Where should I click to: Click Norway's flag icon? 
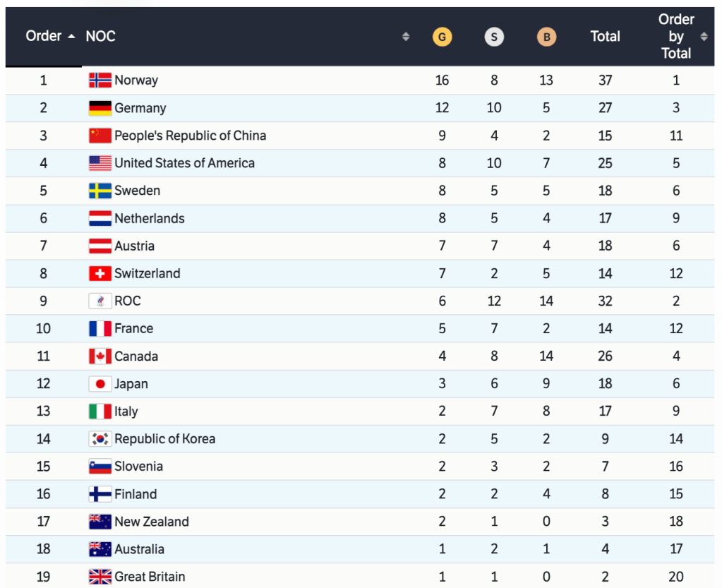pos(100,80)
